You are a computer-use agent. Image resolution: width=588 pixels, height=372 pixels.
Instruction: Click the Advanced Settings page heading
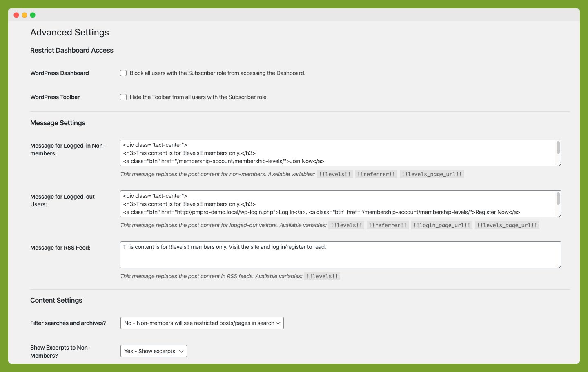point(70,32)
